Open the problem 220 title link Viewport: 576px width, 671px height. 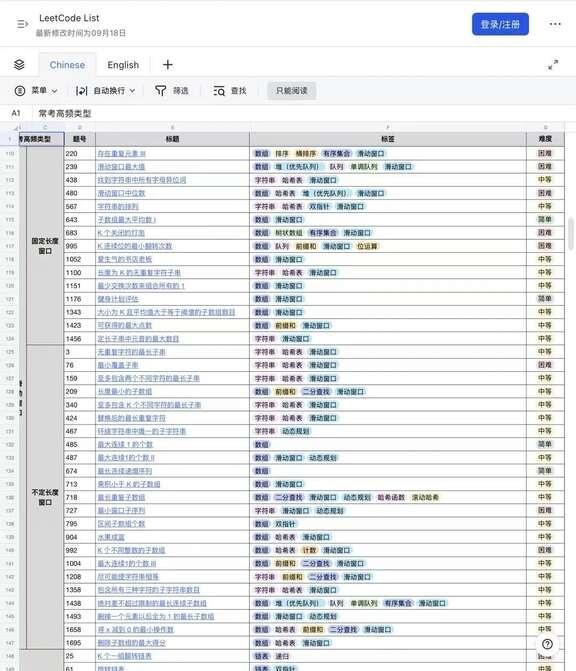[122, 154]
